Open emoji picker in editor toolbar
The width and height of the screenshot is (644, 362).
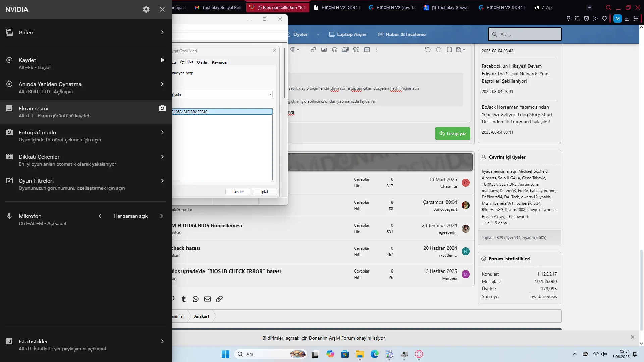pos(334,50)
